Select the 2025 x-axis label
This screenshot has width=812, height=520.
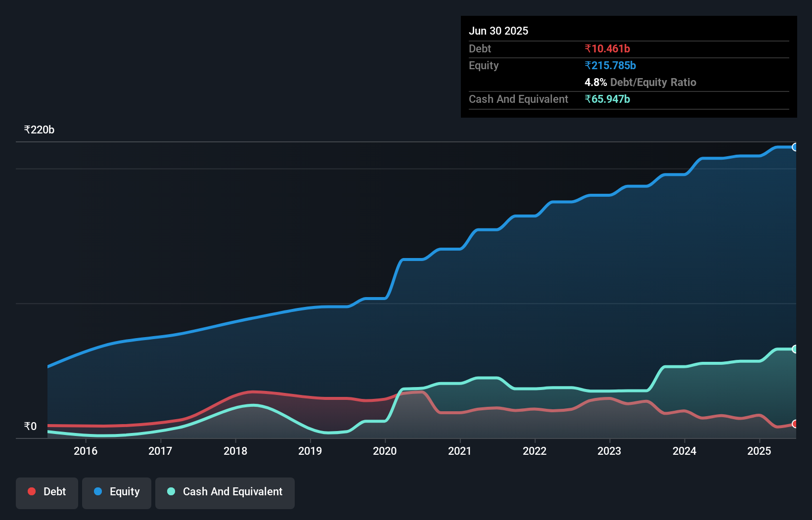click(x=759, y=451)
